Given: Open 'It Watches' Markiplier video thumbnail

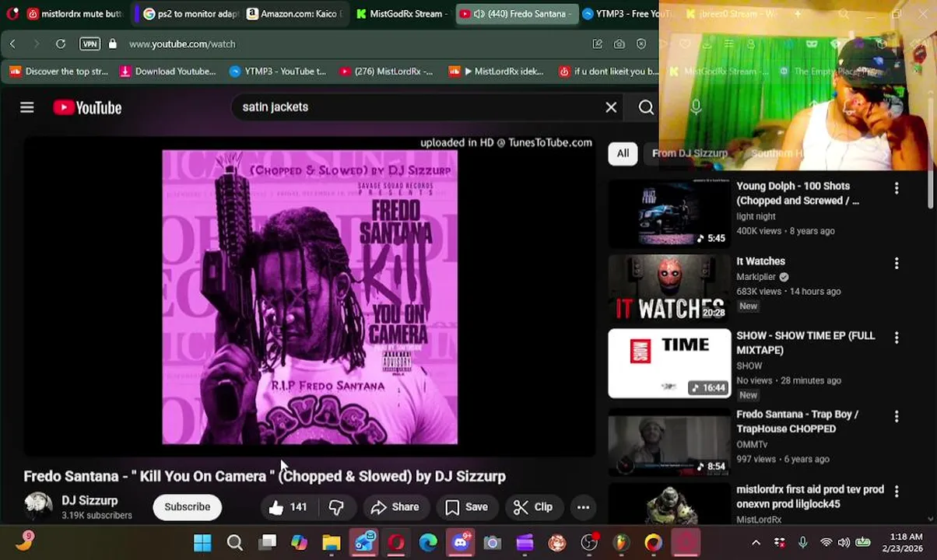Looking at the screenshot, I should (x=669, y=288).
